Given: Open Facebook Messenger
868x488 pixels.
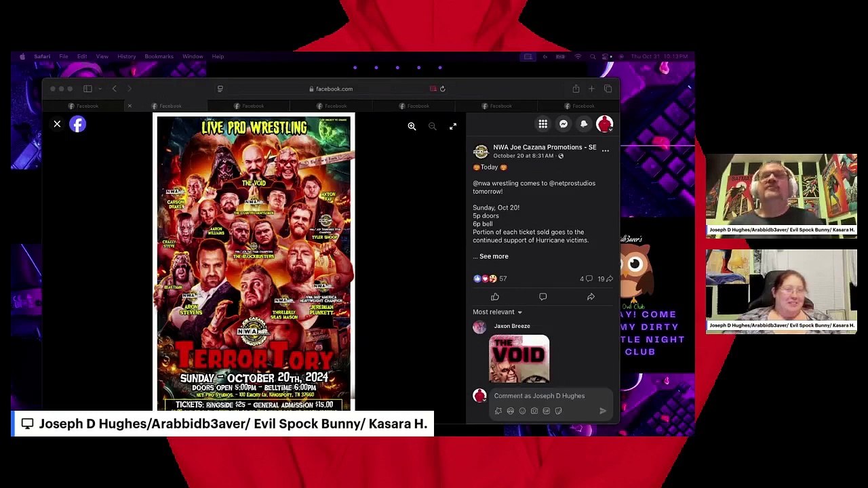Looking at the screenshot, I should pyautogui.click(x=564, y=124).
